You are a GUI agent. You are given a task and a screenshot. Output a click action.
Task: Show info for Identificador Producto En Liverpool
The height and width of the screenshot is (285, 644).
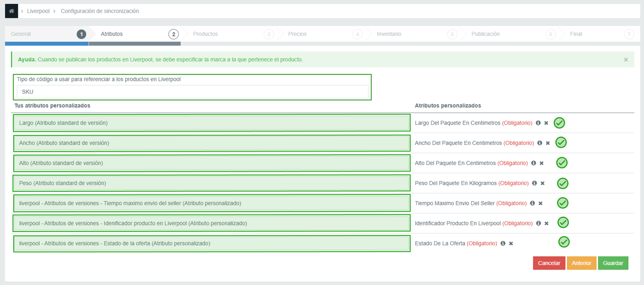coord(538,223)
